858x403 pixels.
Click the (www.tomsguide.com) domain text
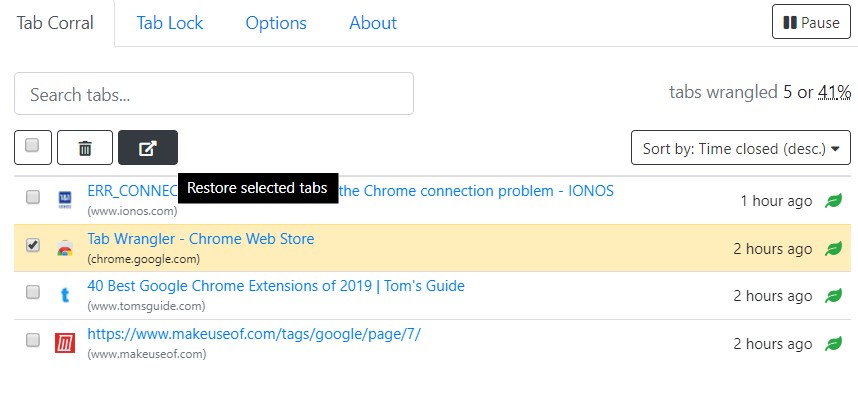pyautogui.click(x=146, y=306)
